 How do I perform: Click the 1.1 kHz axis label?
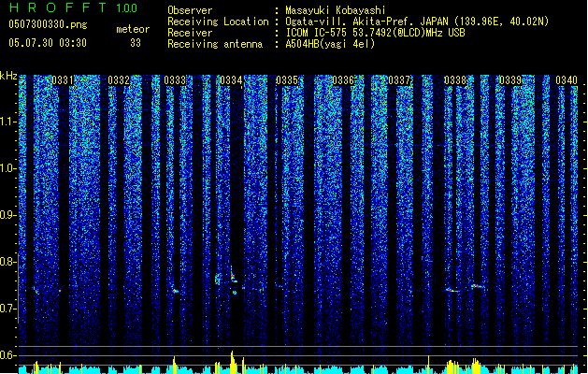pyautogui.click(x=8, y=122)
